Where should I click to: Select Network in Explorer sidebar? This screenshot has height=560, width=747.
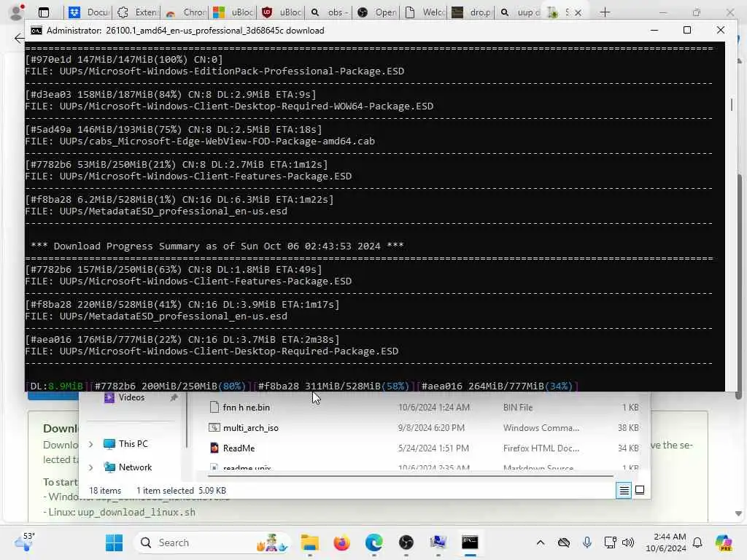tap(135, 467)
